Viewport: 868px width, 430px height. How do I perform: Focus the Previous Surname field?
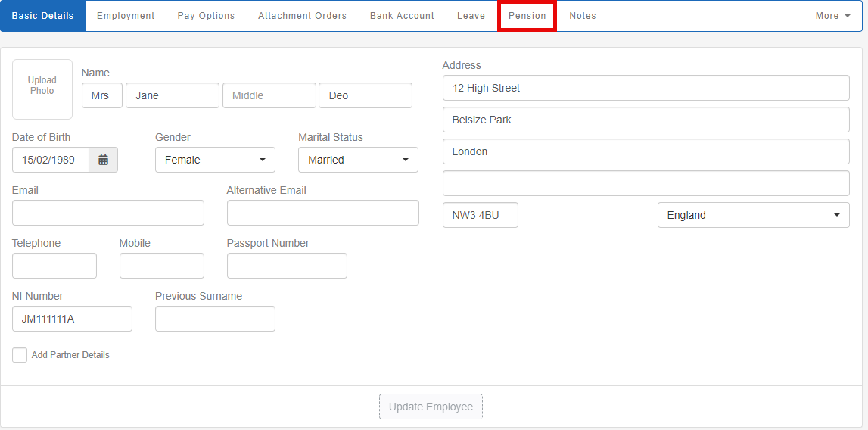pos(215,319)
